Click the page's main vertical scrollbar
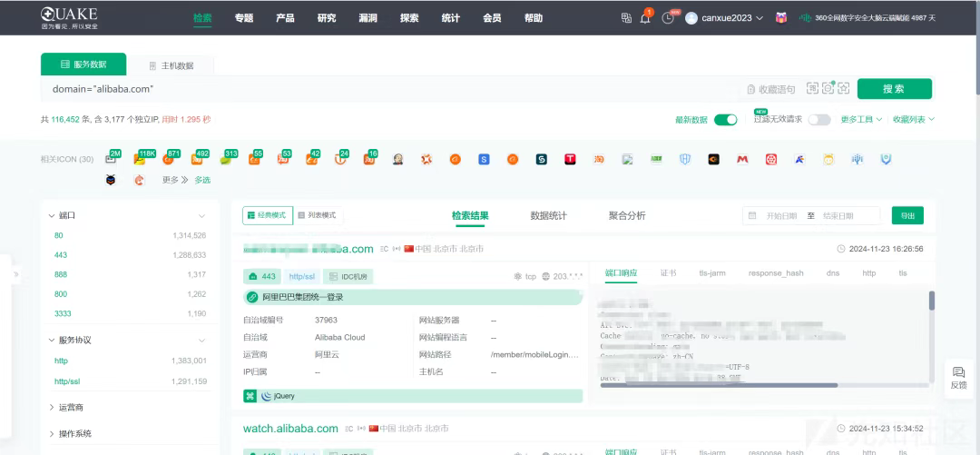 click(976, 64)
